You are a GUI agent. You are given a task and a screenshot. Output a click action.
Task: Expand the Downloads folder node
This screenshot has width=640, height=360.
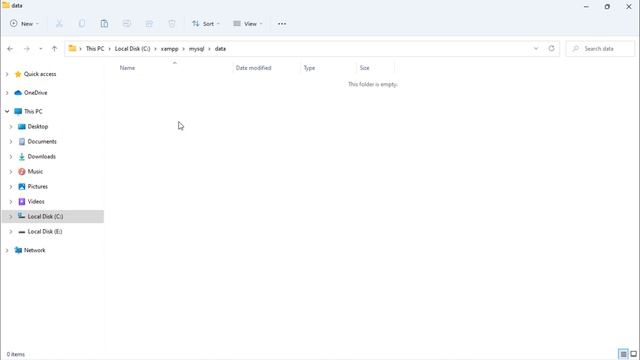point(11,157)
